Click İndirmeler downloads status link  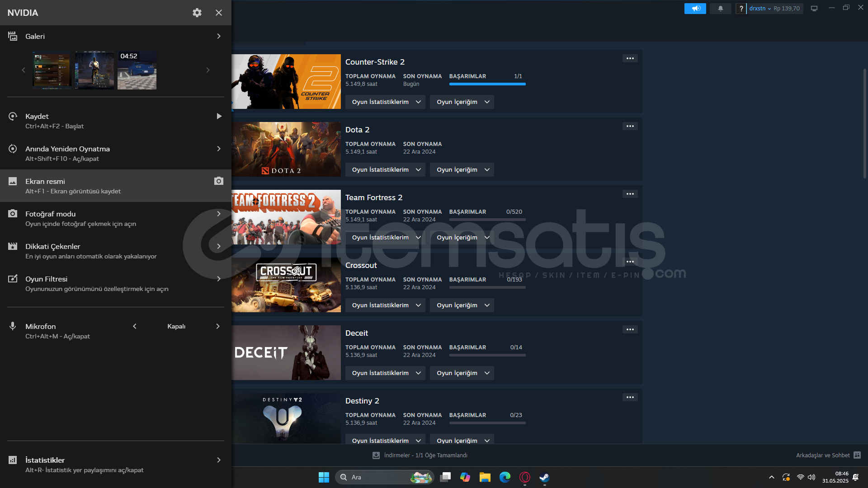(x=425, y=455)
